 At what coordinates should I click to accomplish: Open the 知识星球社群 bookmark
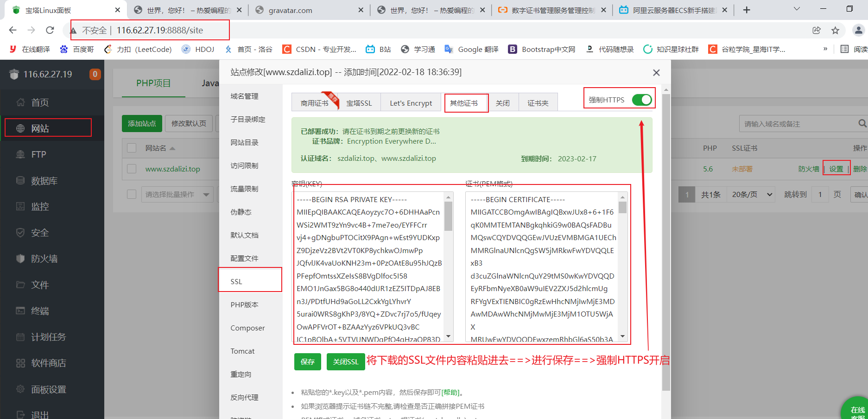tap(671, 49)
